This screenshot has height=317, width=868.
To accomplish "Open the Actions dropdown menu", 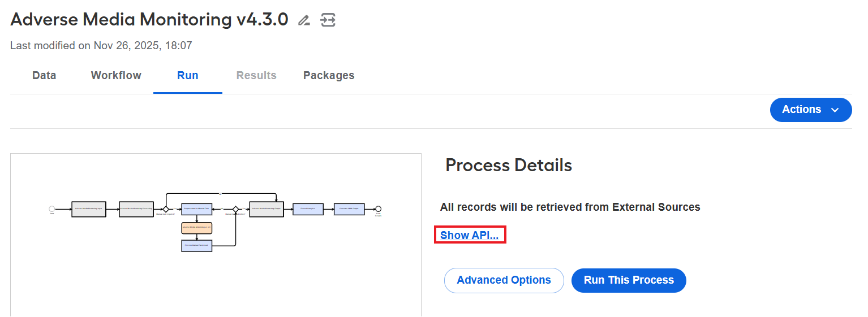I will click(811, 110).
